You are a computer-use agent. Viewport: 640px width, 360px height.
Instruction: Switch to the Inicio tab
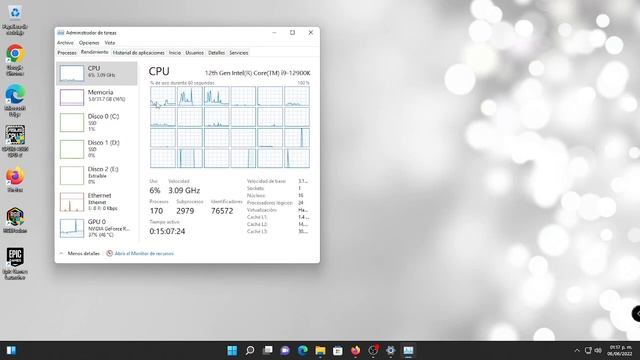pos(175,53)
